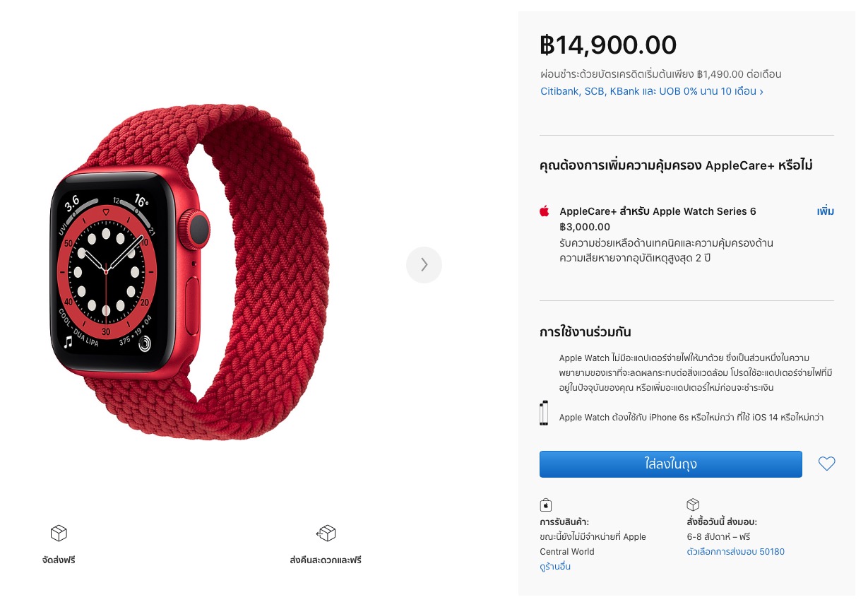This screenshot has width=868, height=607.
Task: Open the ดูร้านอื่น store link
Action: pos(555,567)
